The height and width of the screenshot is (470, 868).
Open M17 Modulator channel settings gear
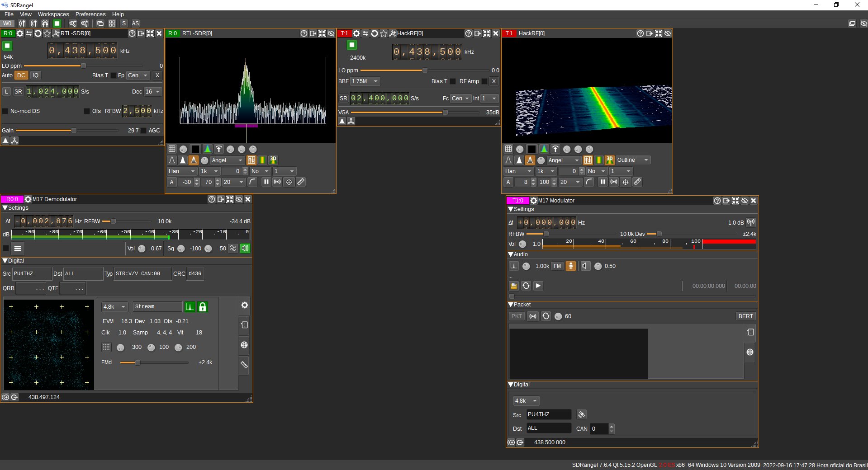[x=534, y=201]
